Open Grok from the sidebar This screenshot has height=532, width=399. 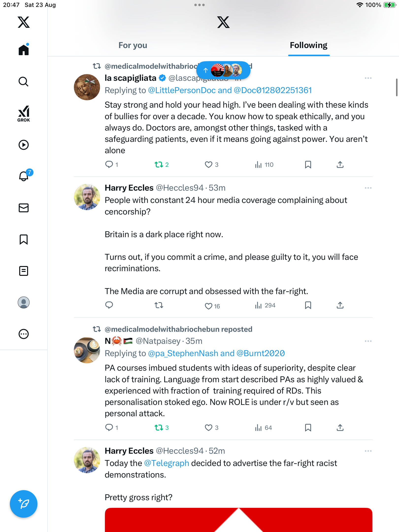[x=24, y=114]
